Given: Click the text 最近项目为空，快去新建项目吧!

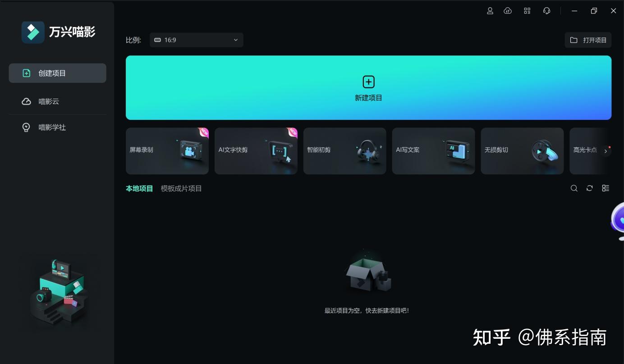Looking at the screenshot, I should click(x=367, y=311).
